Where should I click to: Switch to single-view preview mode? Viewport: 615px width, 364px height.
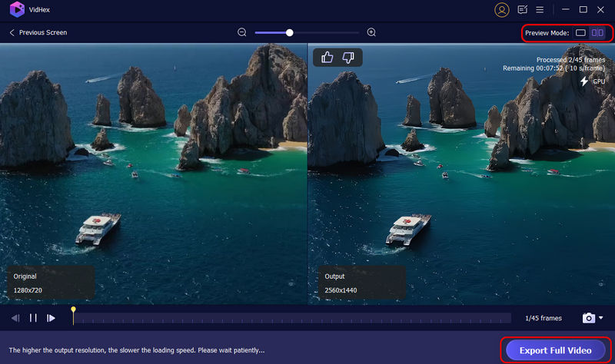click(581, 33)
